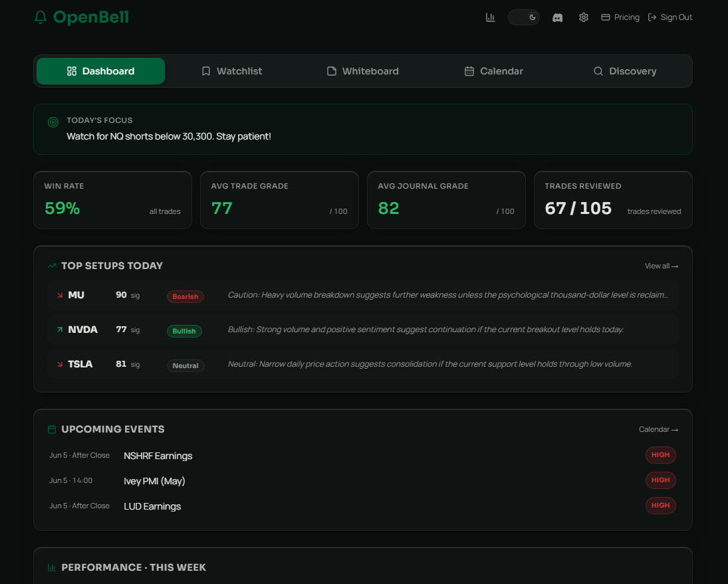Open the Avg Journal Grade card
The width and height of the screenshot is (728, 584).
[x=446, y=200]
